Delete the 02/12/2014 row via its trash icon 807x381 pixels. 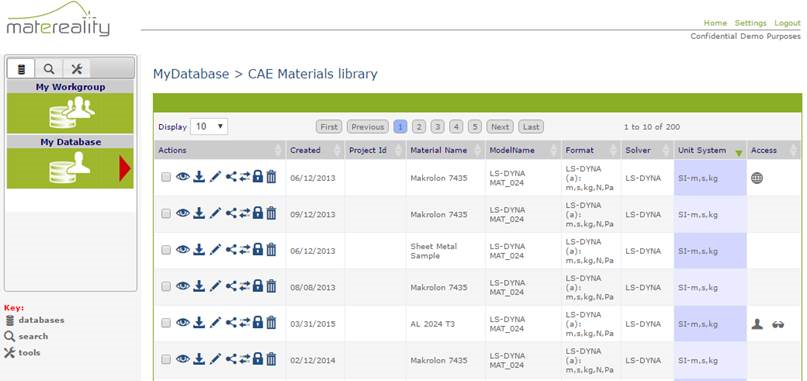272,359
